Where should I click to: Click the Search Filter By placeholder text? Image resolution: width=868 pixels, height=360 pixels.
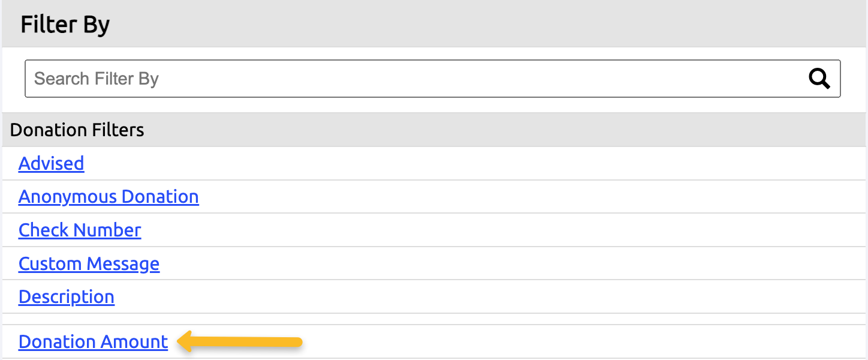tap(96, 78)
